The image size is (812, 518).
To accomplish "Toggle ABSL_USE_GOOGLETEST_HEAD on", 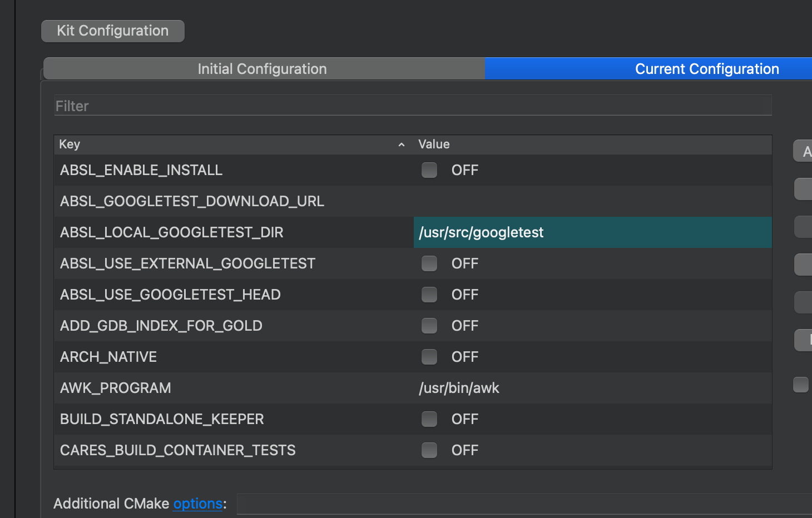I will point(429,295).
